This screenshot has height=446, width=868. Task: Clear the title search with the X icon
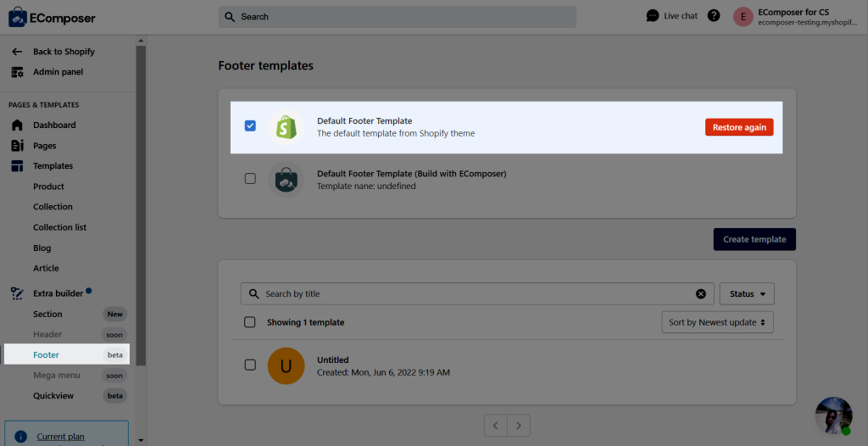[701, 293]
